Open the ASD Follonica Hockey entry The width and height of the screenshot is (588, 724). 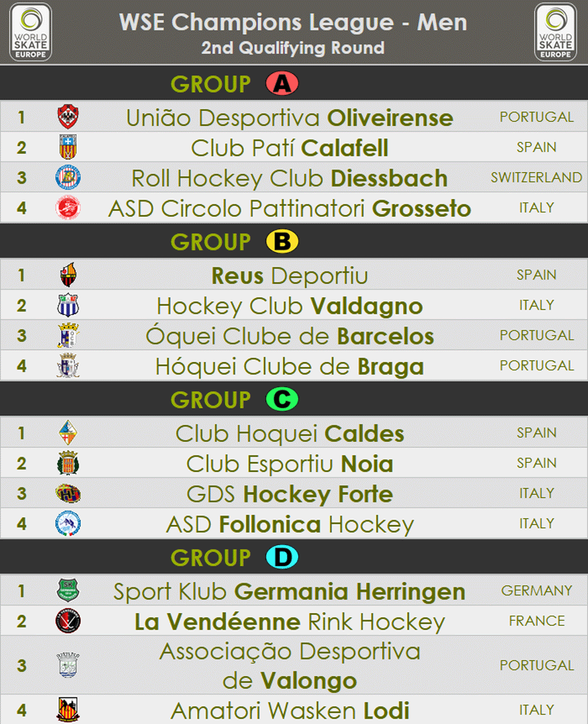point(290,524)
